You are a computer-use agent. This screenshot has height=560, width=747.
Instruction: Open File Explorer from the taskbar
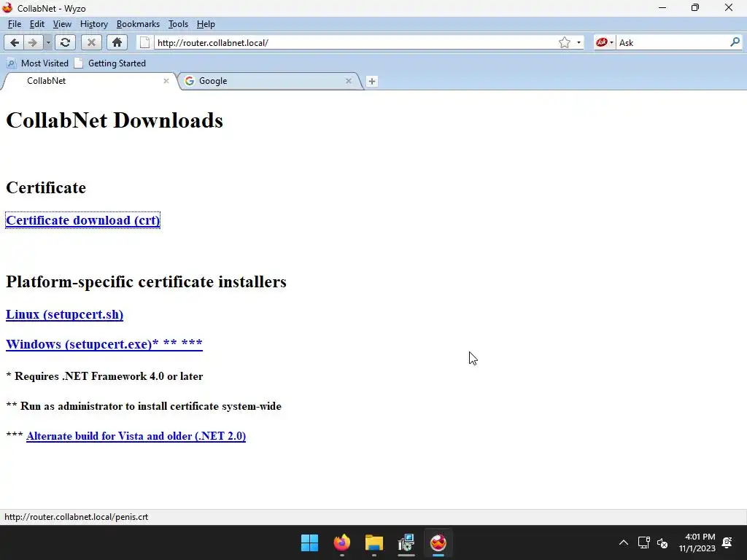coord(374,542)
